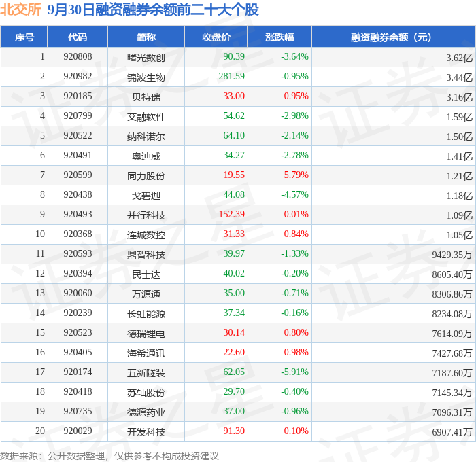This screenshot has width=476, height=462.
Task: Select stock name 德源药业
Action: 146,412
